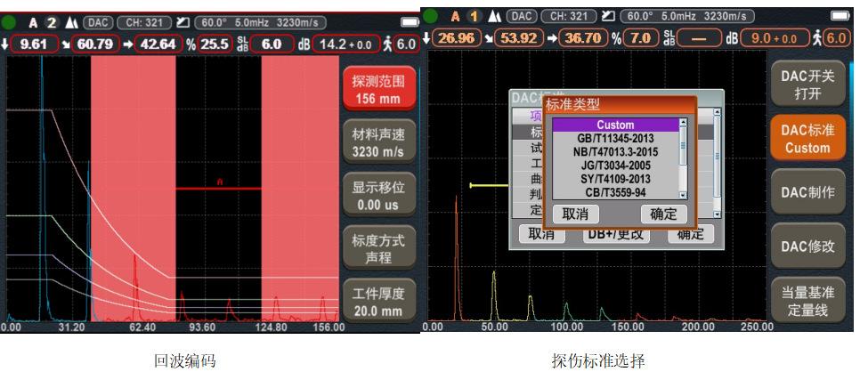Toggle the DAC开关 打开 switch button
This screenshot has height=388, width=868.
807,85
